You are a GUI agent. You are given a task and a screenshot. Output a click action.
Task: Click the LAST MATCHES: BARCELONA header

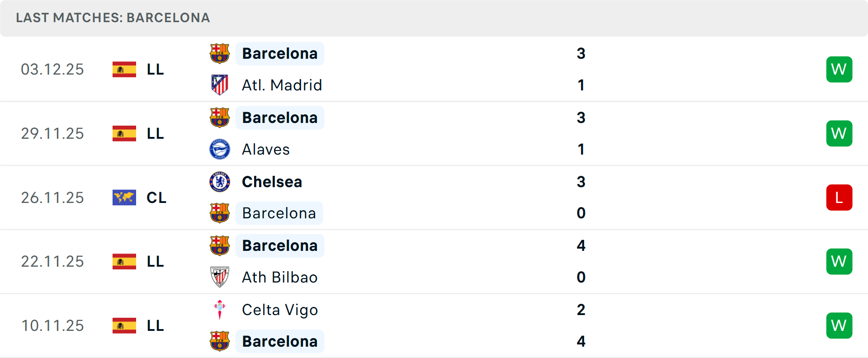(112, 18)
